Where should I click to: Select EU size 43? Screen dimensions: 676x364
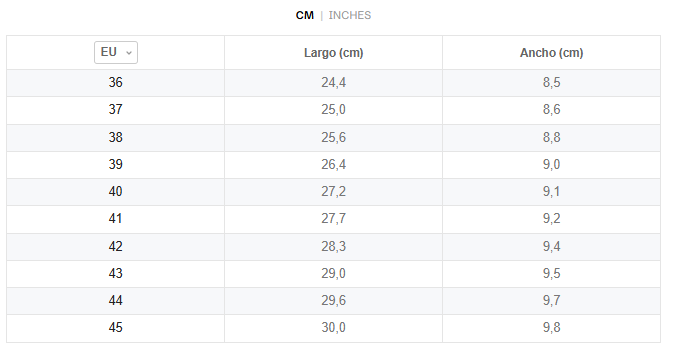pos(116,274)
